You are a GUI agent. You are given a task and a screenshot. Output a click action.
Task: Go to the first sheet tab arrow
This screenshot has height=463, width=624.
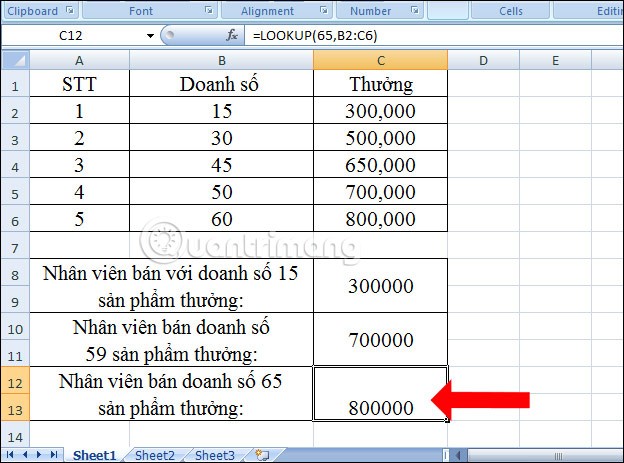(10, 455)
